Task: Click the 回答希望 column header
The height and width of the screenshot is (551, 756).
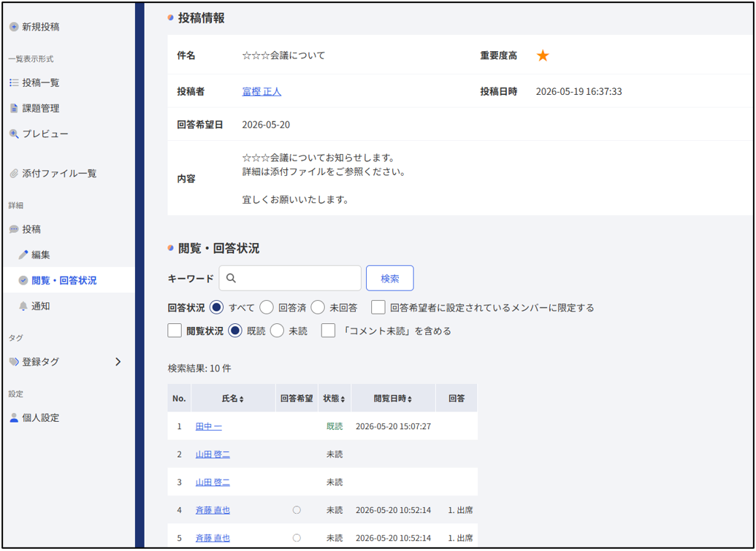Action: click(297, 398)
